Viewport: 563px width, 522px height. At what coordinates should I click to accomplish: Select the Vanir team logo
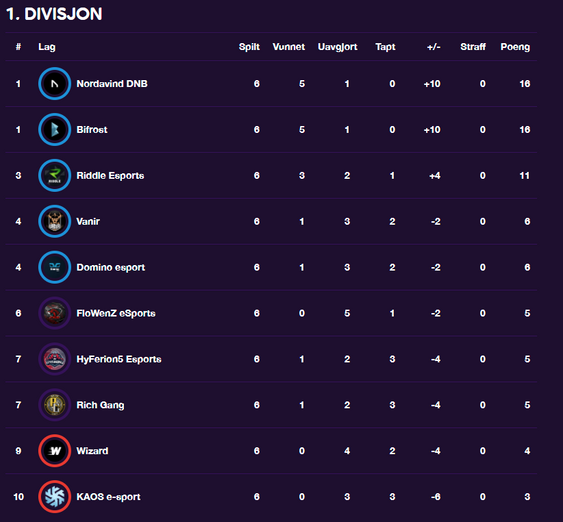pos(55,222)
